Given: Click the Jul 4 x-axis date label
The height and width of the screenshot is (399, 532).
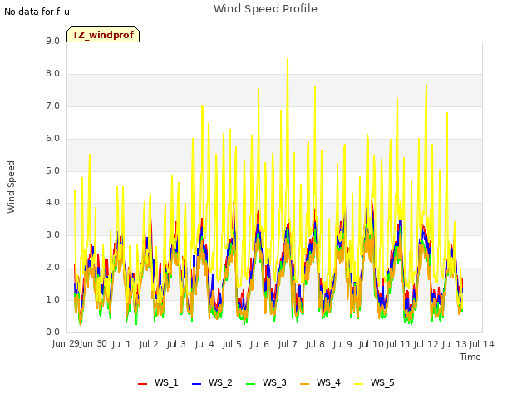Looking at the screenshot, I should 204,344.
